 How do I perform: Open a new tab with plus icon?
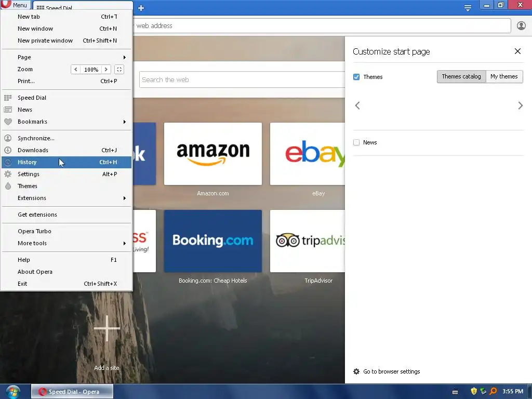click(141, 8)
